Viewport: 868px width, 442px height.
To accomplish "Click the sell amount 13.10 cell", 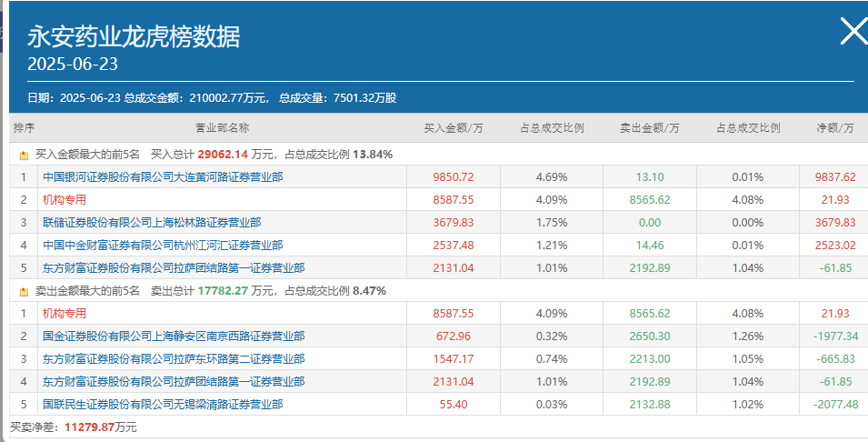I will pyautogui.click(x=649, y=177).
